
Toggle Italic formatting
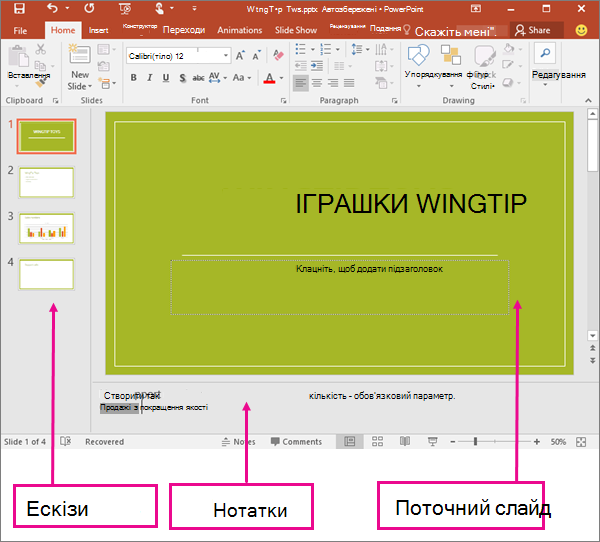point(150,78)
